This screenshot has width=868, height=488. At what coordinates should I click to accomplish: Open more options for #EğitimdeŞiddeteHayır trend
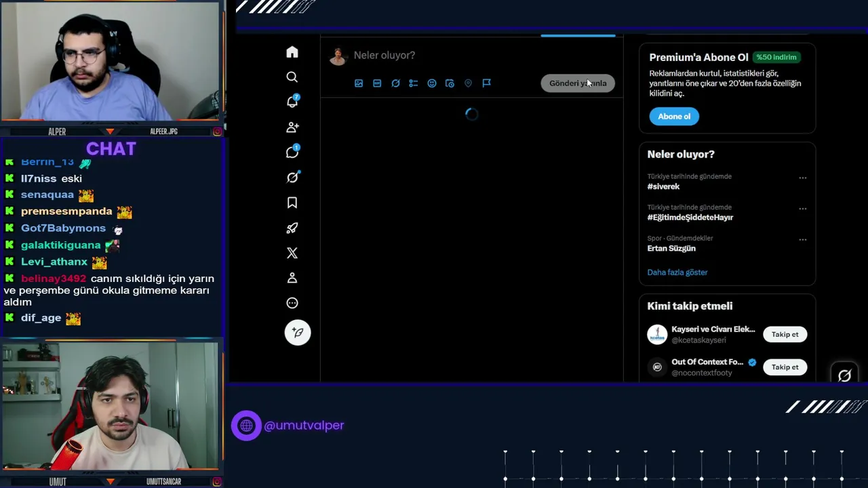pyautogui.click(x=803, y=209)
